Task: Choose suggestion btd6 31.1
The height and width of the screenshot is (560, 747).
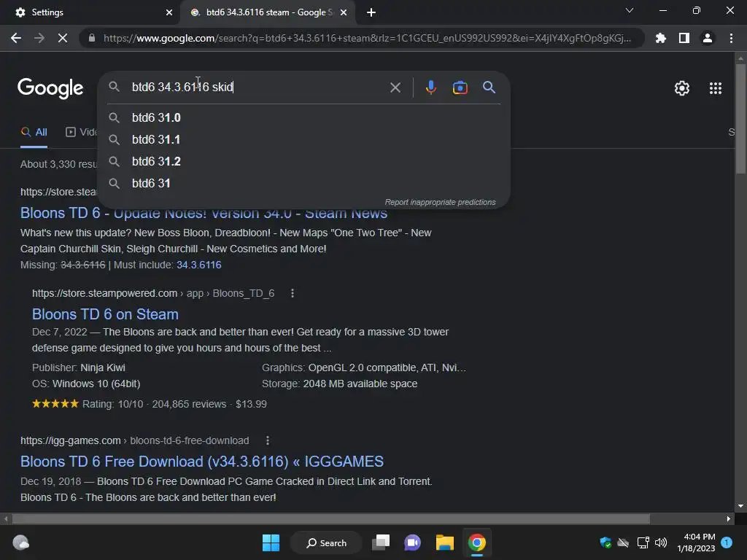Action: pyautogui.click(x=304, y=139)
